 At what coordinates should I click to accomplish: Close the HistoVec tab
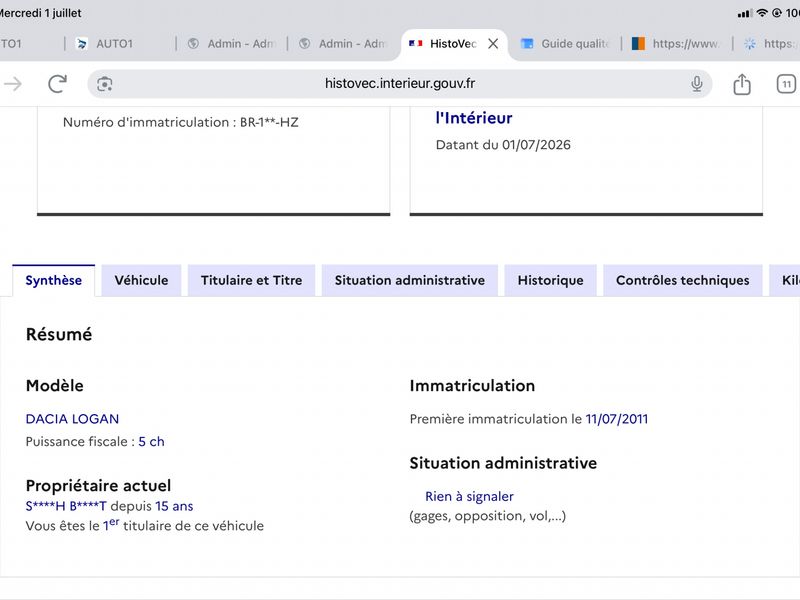493,44
